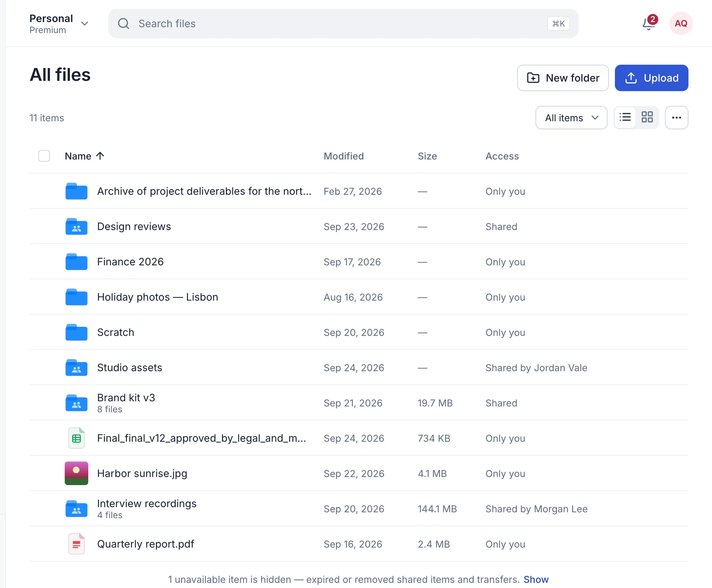Sort by the Size column
The image size is (712, 588).
tap(427, 156)
